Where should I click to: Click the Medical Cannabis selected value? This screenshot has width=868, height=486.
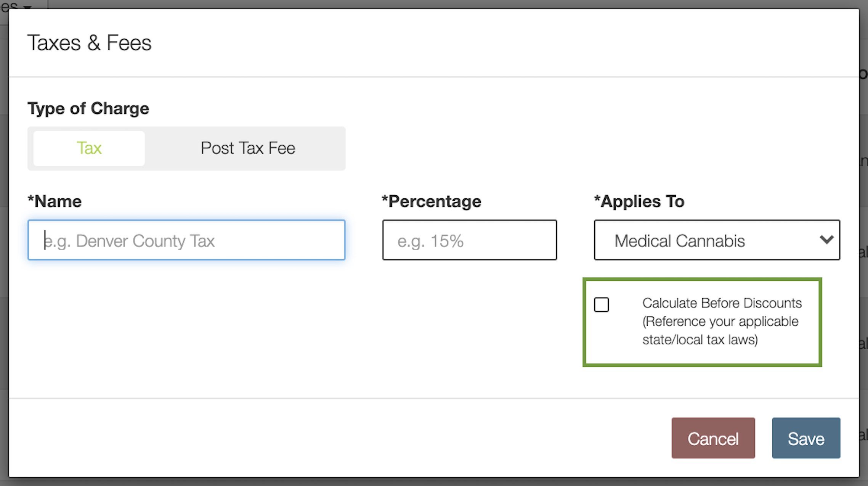pyautogui.click(x=679, y=241)
